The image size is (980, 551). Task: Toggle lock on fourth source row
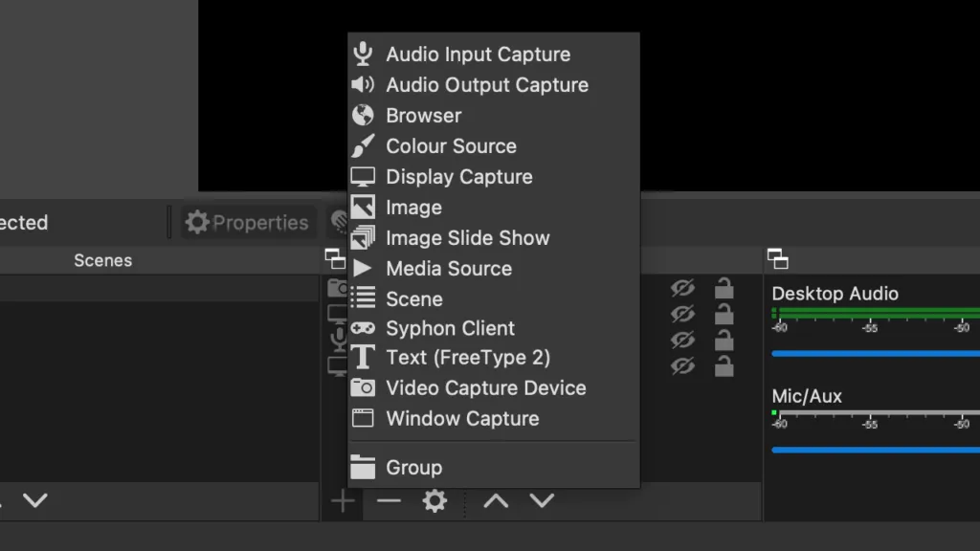[724, 366]
